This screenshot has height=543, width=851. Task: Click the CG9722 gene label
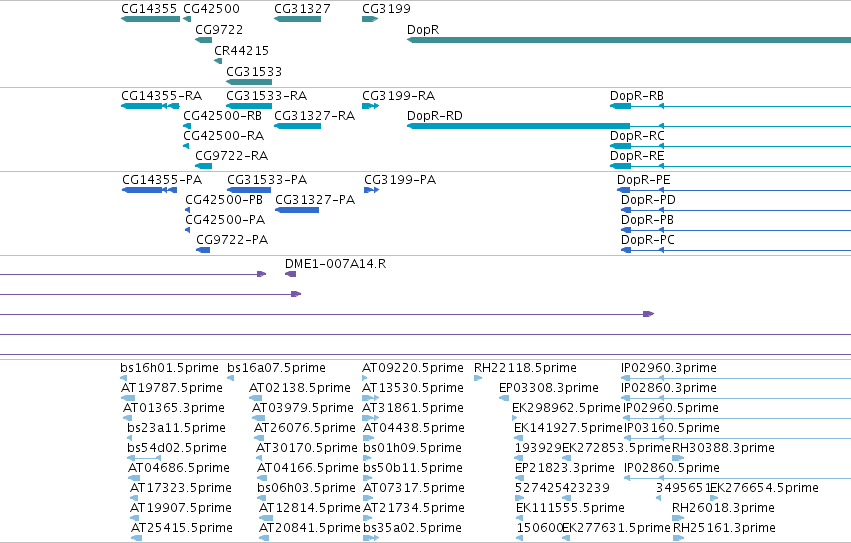click(219, 30)
